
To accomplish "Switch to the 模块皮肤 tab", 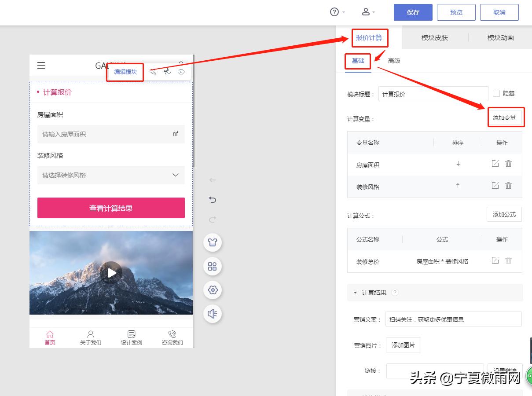I will pyautogui.click(x=436, y=38).
